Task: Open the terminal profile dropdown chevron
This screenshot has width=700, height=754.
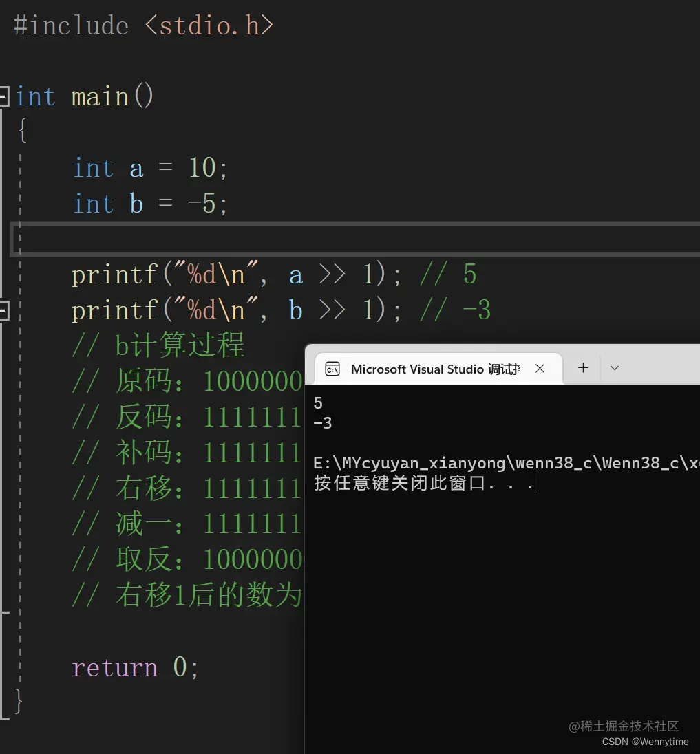Action: click(615, 368)
